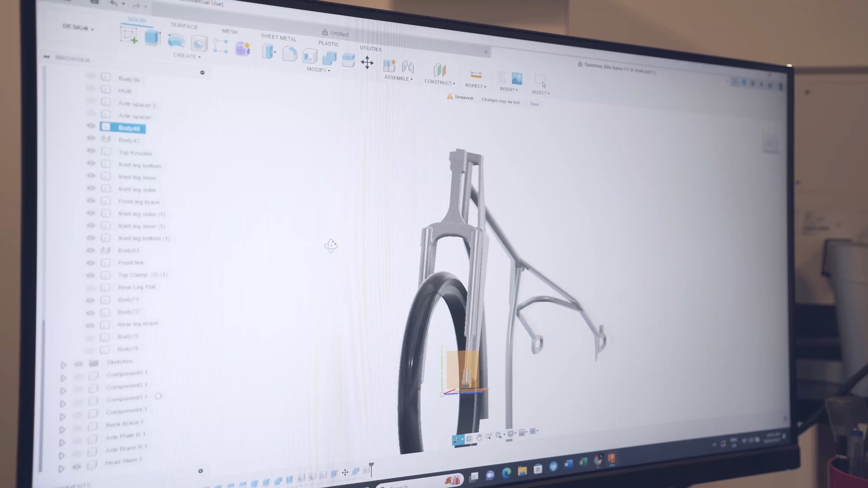Switch to the Sheet Metal tab
Viewport: 868px width, 488px height.
(278, 37)
